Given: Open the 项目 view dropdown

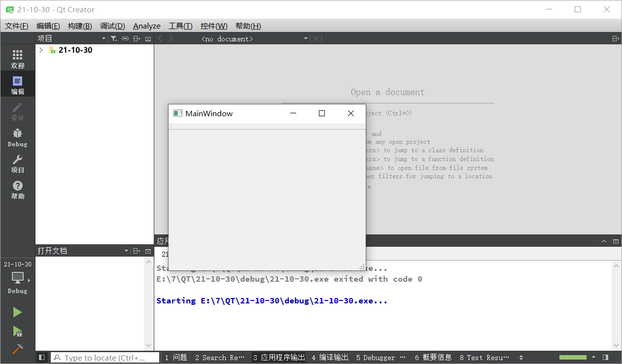Looking at the screenshot, I should point(104,38).
